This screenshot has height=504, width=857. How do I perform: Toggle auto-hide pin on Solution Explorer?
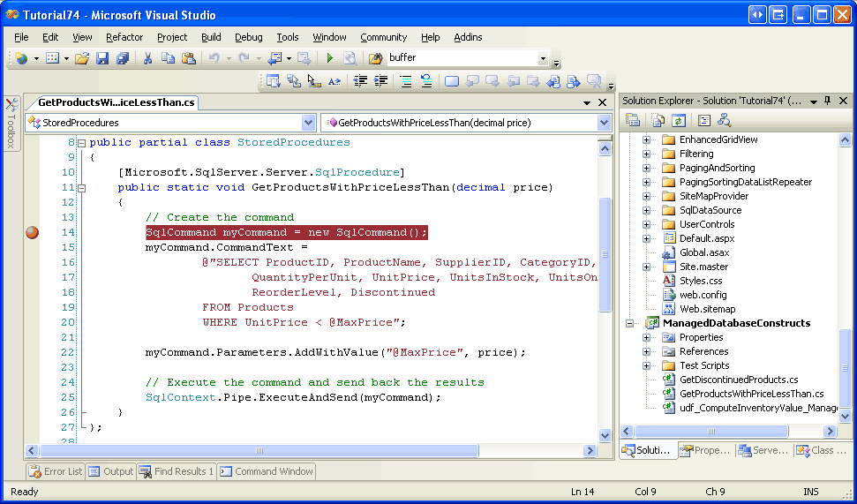(x=827, y=101)
